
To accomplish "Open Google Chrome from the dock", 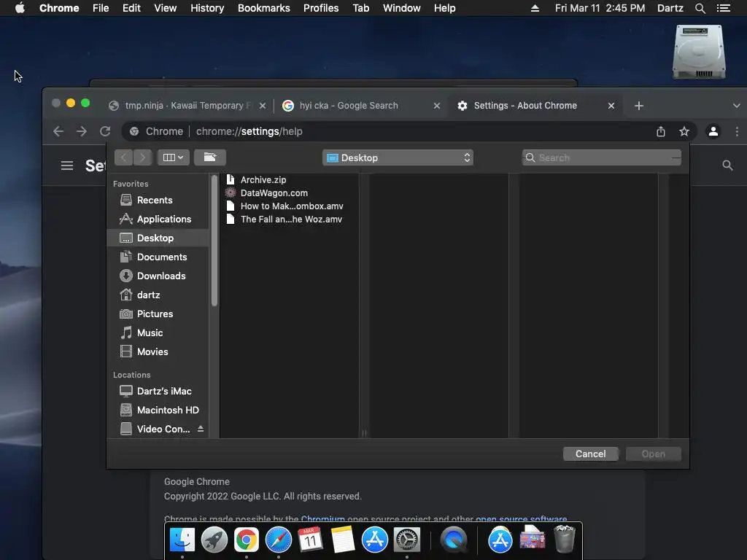I will point(247,540).
